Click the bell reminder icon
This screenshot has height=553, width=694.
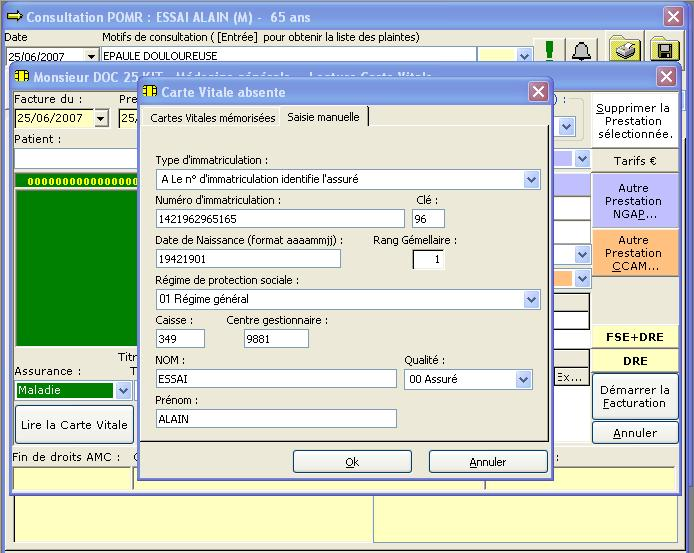click(581, 51)
